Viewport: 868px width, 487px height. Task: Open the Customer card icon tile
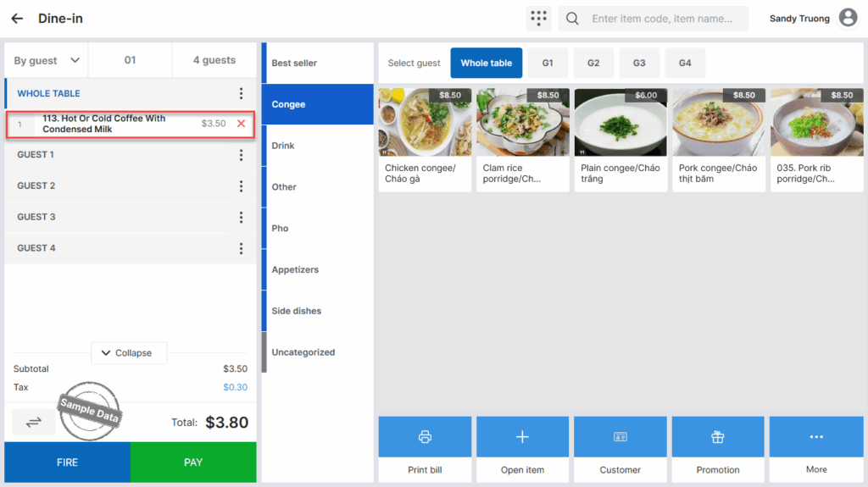point(620,437)
